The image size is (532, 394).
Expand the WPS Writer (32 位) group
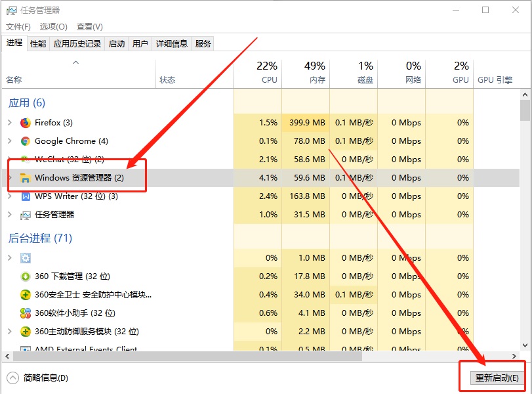click(10, 196)
